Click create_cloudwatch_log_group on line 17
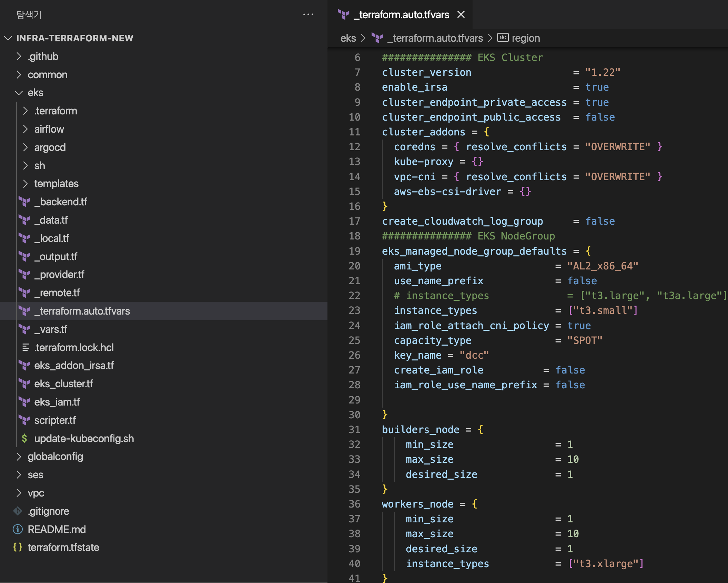The image size is (728, 583). pos(462,221)
